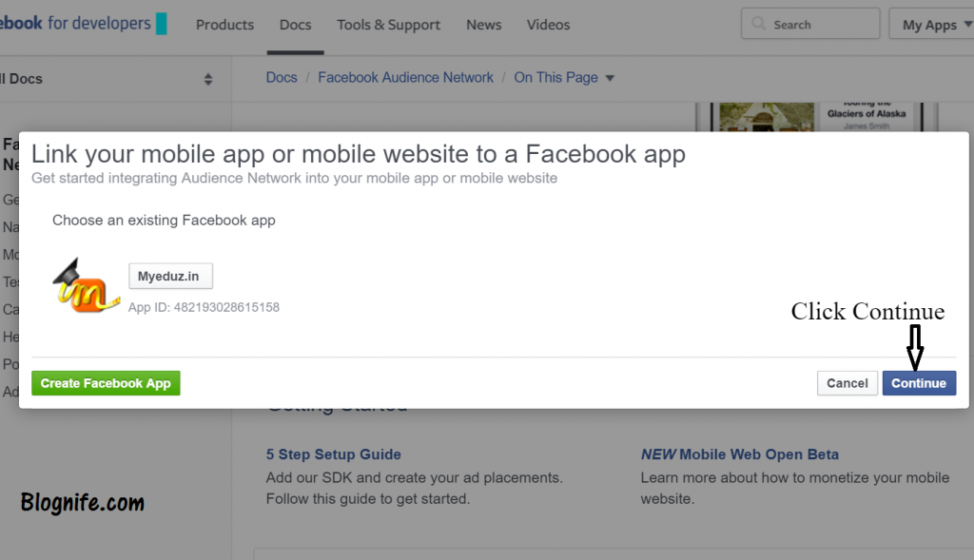Click the Search input field
974x560 pixels.
810,24
